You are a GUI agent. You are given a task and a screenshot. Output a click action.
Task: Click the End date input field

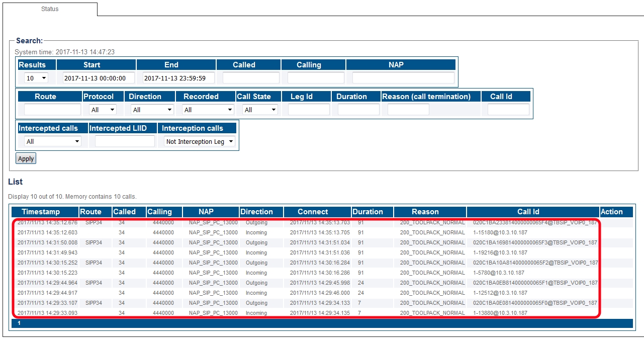(x=178, y=78)
